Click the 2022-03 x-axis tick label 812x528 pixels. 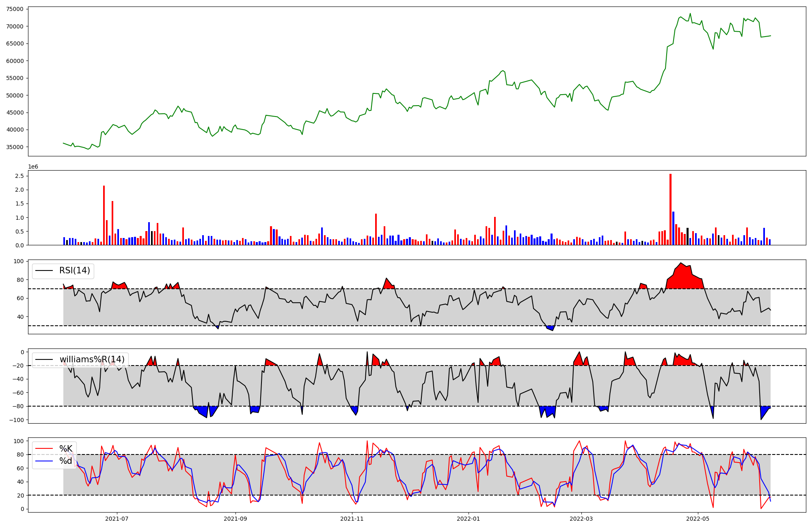coord(581,519)
